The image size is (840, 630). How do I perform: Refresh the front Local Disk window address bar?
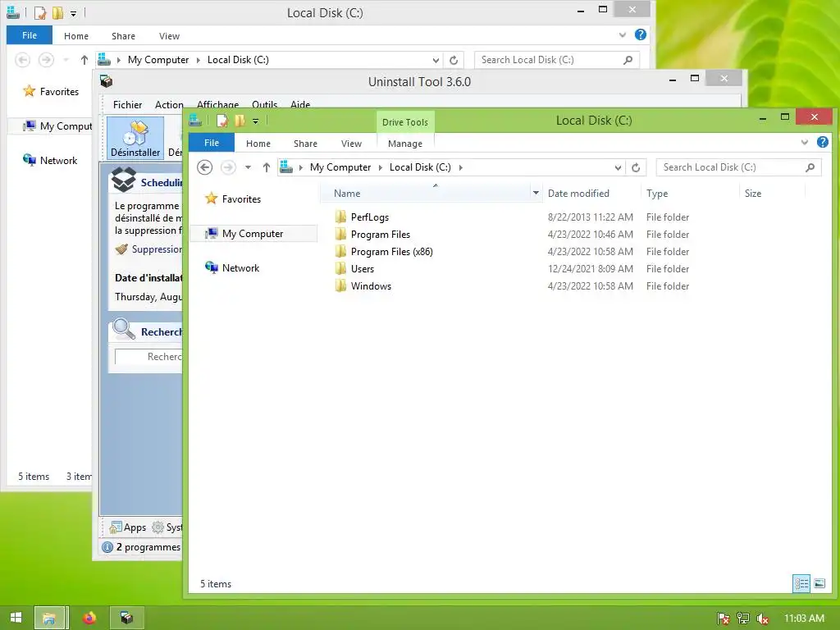[636, 167]
